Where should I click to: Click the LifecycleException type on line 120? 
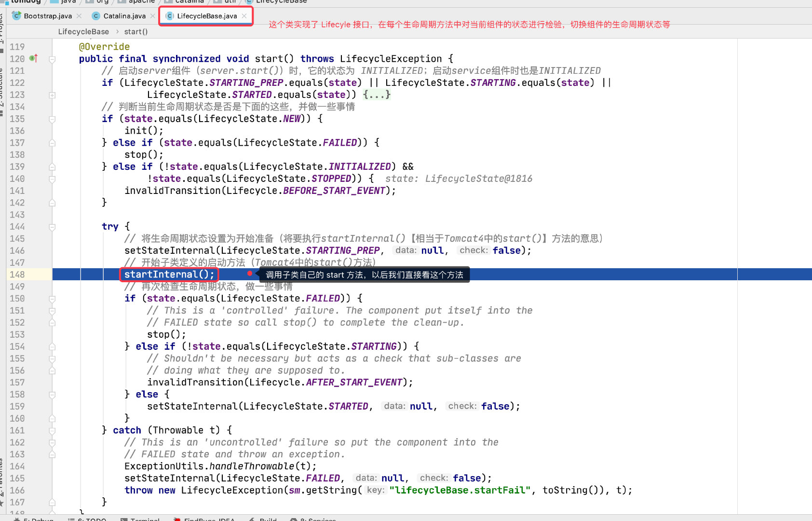pyautogui.click(x=391, y=59)
